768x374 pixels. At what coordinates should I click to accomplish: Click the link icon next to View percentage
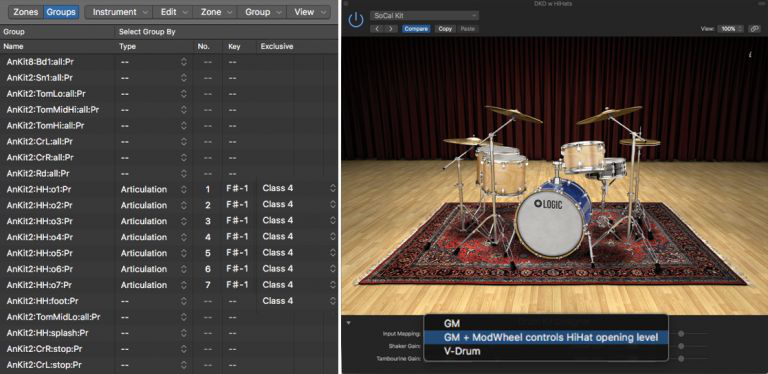click(x=755, y=29)
